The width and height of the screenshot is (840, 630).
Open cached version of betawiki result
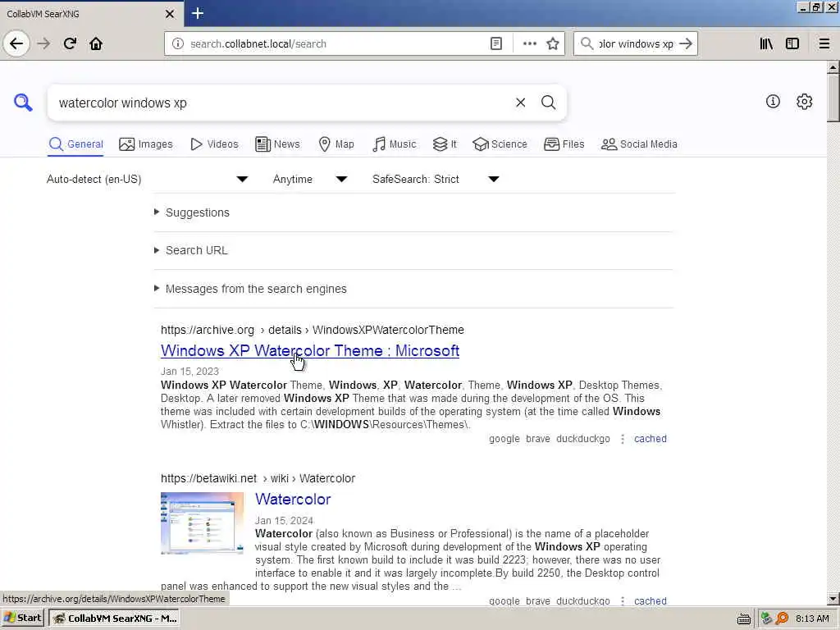(x=651, y=600)
